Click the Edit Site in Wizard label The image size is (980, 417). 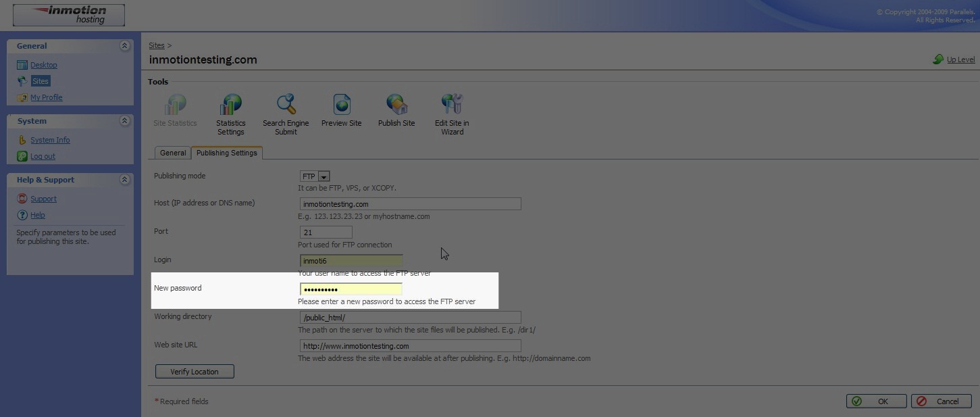[452, 127]
